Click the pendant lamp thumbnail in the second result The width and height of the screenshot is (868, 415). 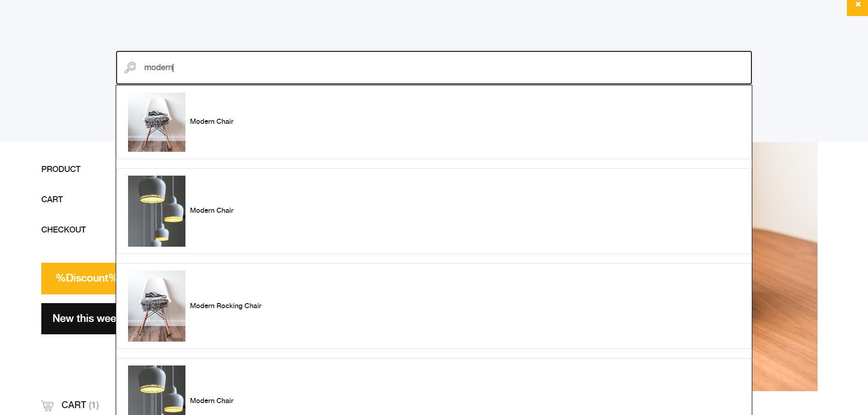pyautogui.click(x=157, y=211)
